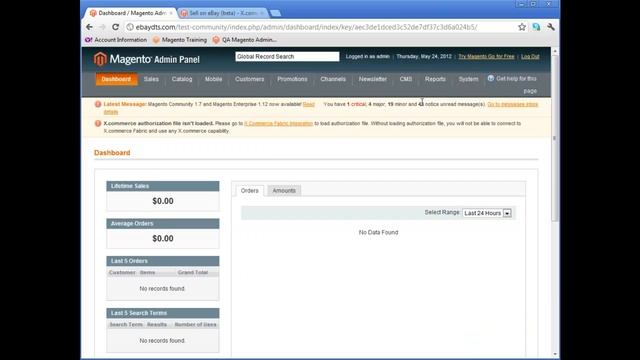Open the Catalog menu
Screen dimensions: 640x360
pos(182,79)
